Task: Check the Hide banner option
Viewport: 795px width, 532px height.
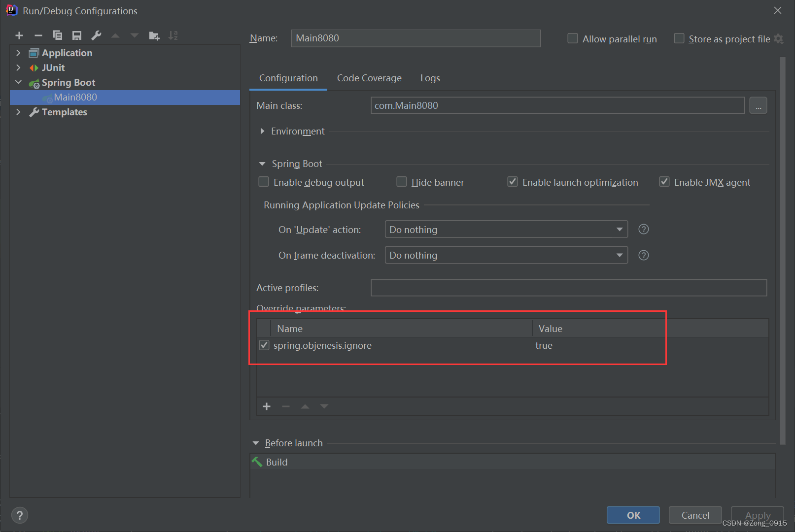Action: 402,182
